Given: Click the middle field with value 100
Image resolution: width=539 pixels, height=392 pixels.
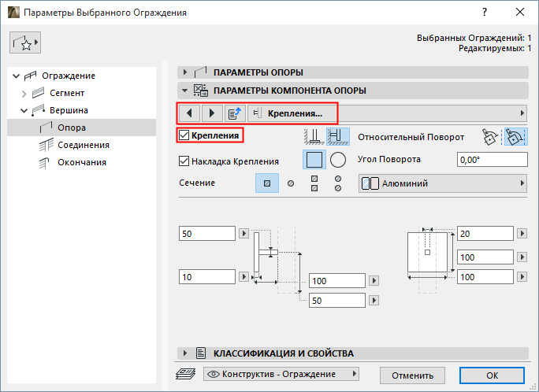Looking at the screenshot, I should (337, 281).
